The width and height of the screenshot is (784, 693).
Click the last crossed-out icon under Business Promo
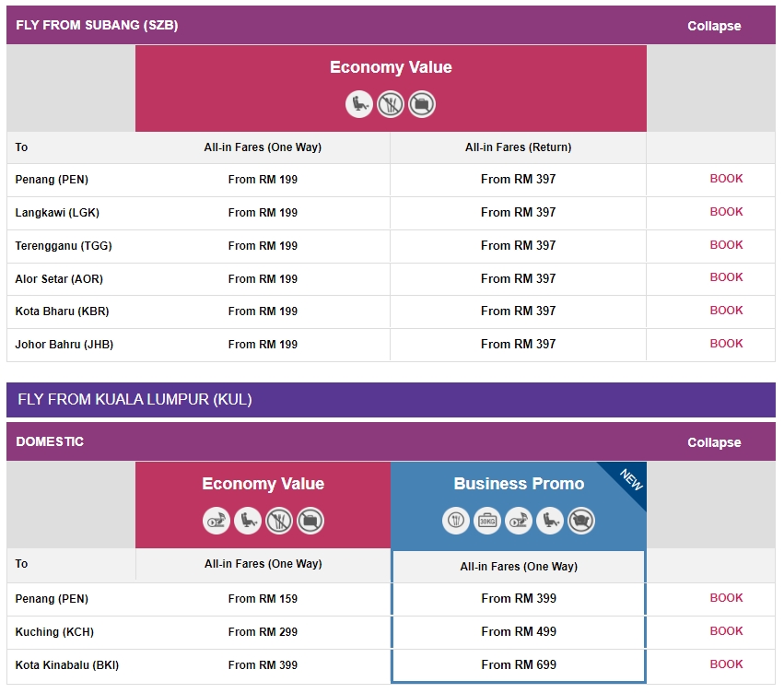pos(581,522)
